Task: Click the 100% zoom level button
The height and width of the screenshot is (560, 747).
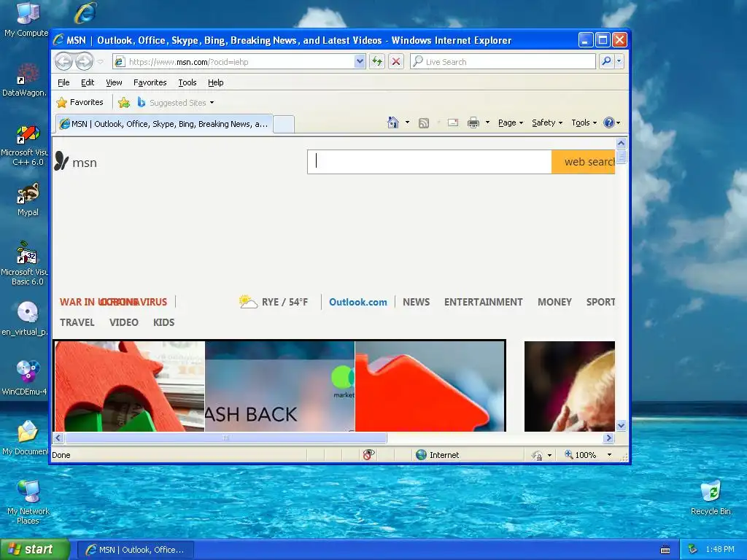Action: coord(580,455)
